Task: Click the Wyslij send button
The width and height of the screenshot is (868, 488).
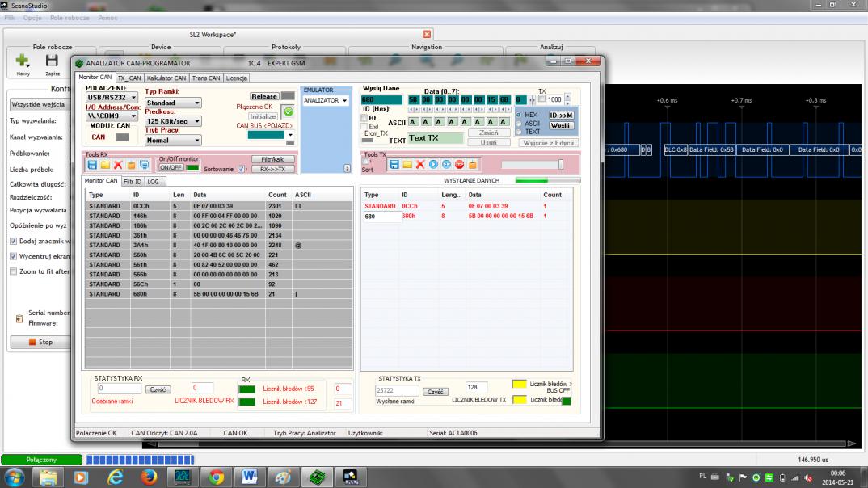Action: [x=561, y=126]
